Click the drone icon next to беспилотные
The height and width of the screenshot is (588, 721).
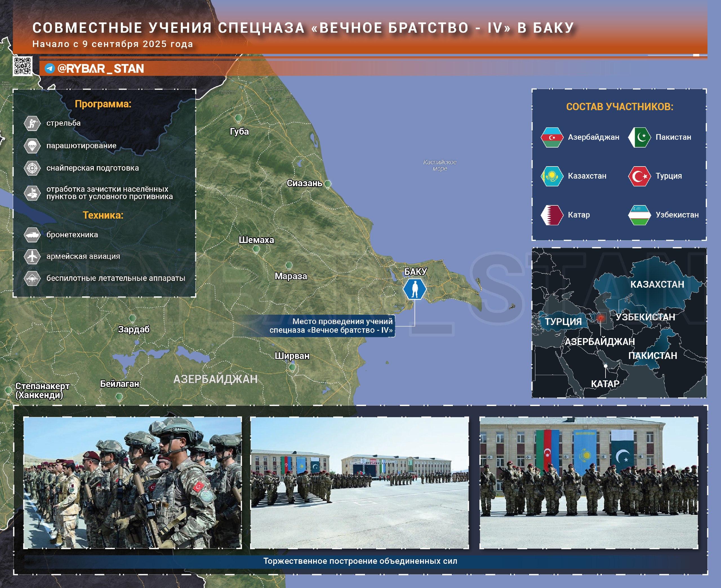(32, 278)
